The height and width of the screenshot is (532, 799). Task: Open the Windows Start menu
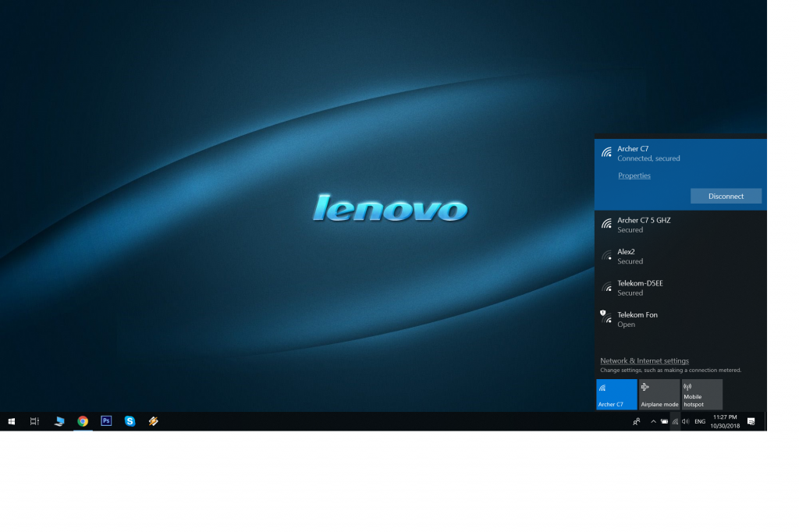(x=11, y=421)
